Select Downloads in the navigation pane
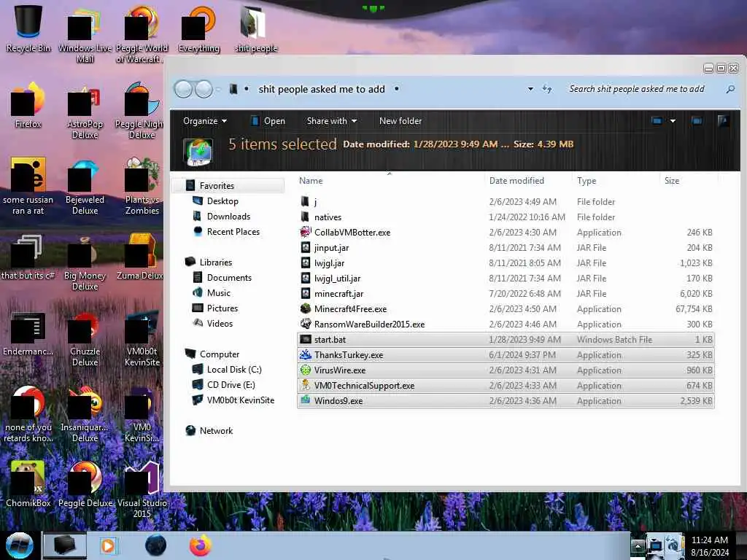The width and height of the screenshot is (747, 560). click(x=228, y=216)
